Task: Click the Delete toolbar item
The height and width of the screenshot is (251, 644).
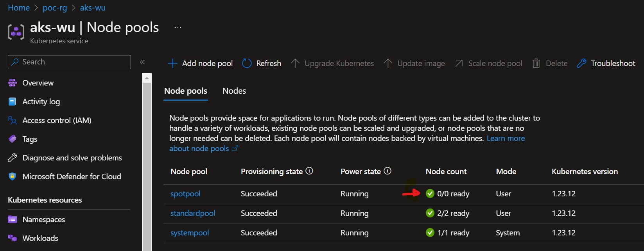Action: [550, 63]
